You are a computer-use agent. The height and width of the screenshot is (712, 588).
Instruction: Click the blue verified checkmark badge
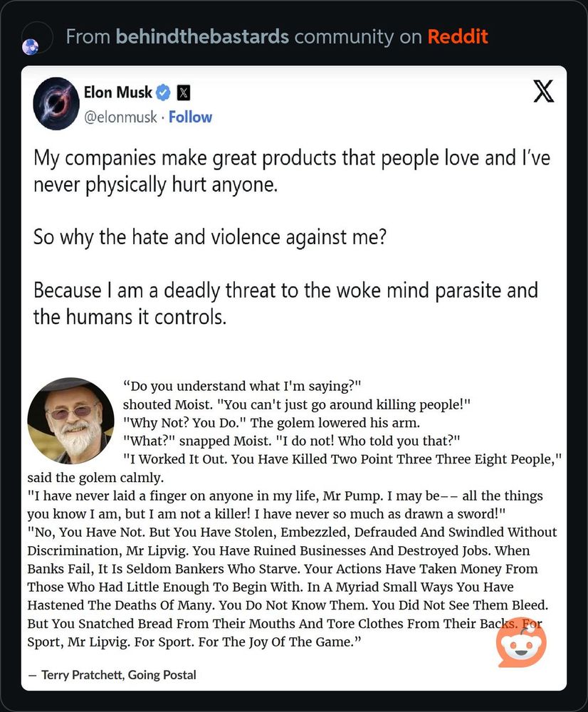(x=163, y=92)
